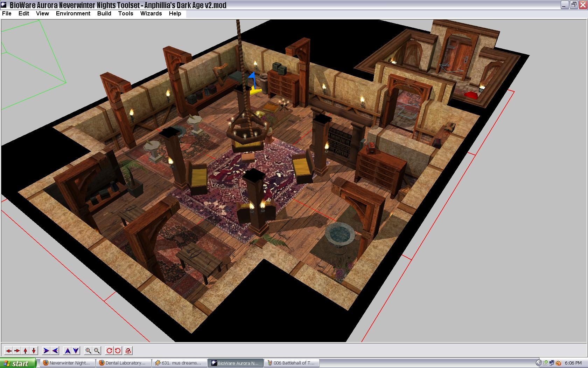Image resolution: width=588 pixels, height=368 pixels.
Task: Click the red orbit camera icon
Action: coord(128,351)
